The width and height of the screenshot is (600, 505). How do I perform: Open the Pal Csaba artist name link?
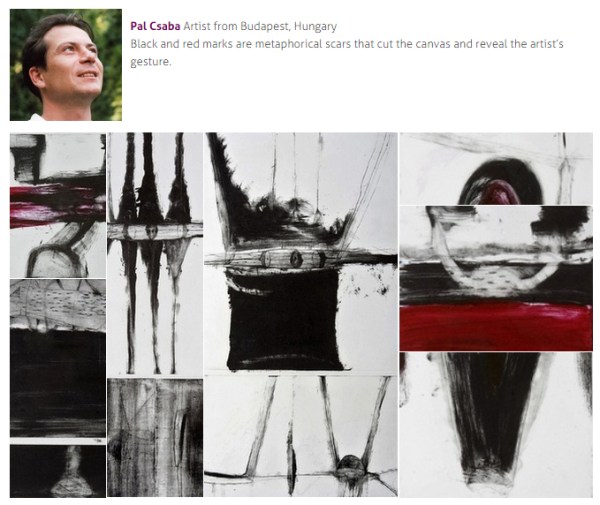coord(155,26)
